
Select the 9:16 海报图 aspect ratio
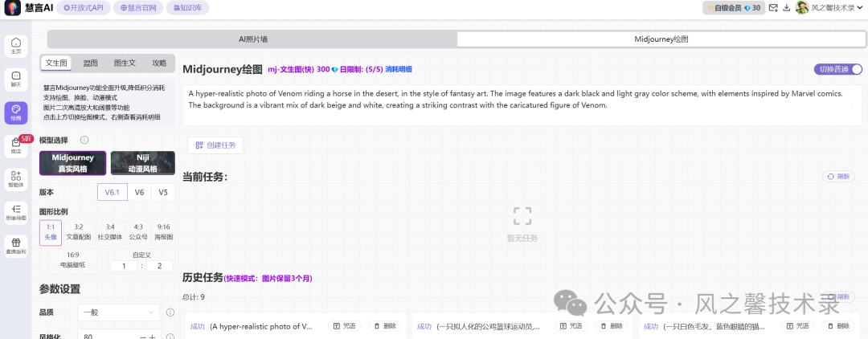[163, 232]
